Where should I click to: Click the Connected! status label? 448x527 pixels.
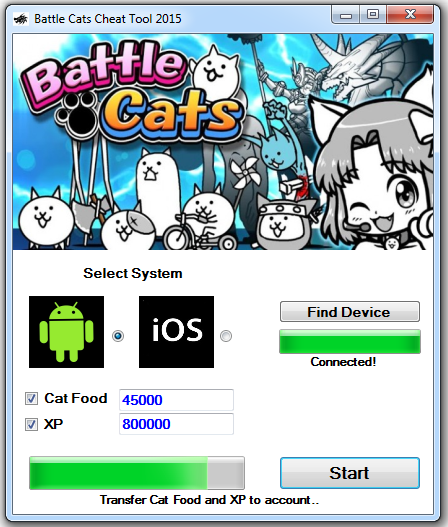coord(343,362)
